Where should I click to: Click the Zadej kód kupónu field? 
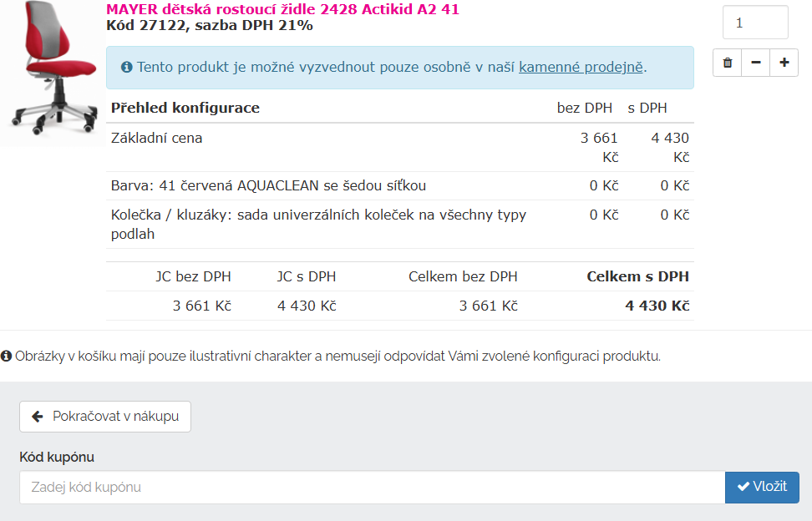(372, 487)
